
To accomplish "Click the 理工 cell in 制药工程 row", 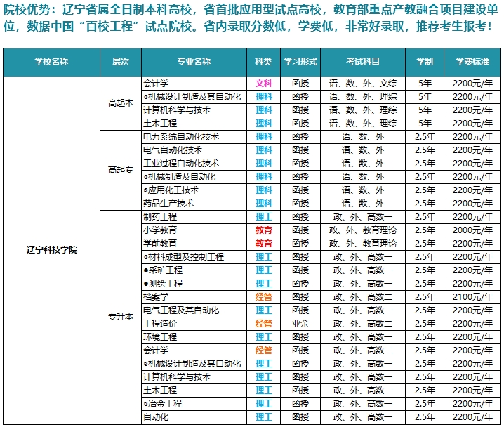I will 263,217.
